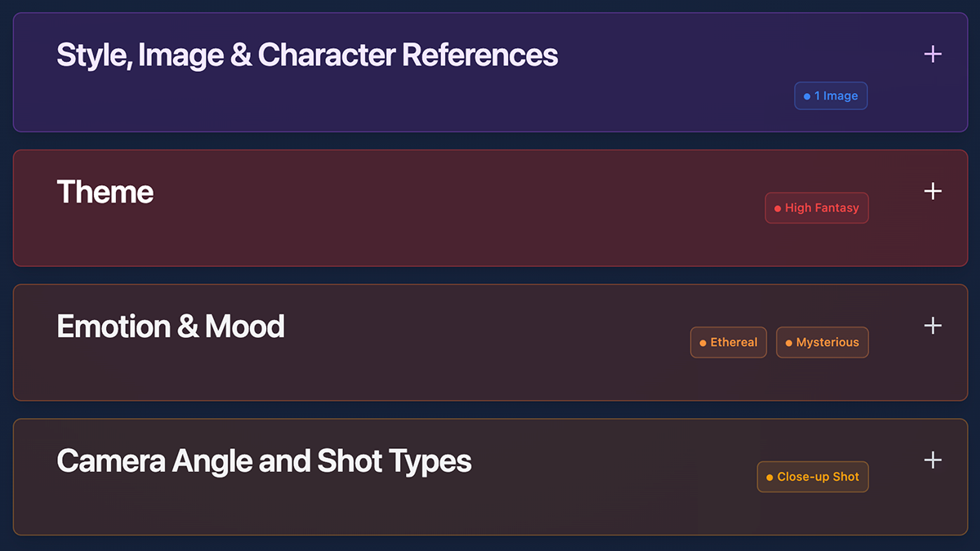Screen dimensions: 980x551
Task: Click the red dot beside High Fantasy
Action: click(x=777, y=208)
